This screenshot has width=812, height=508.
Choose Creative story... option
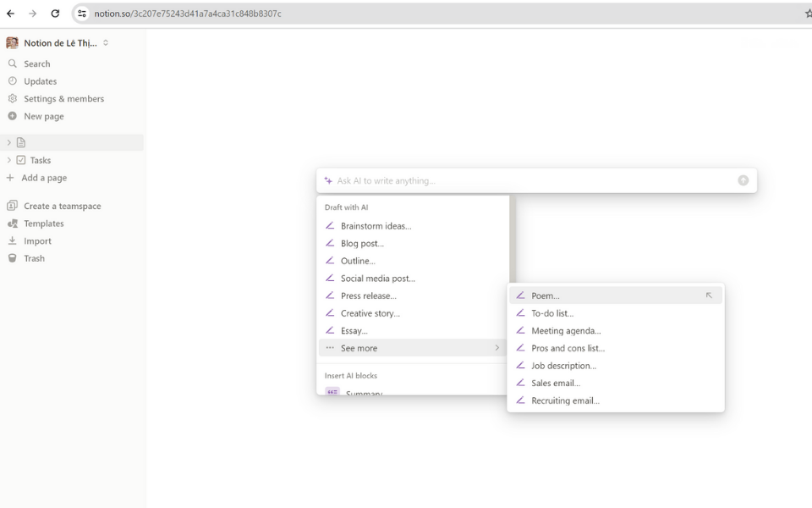click(413, 313)
